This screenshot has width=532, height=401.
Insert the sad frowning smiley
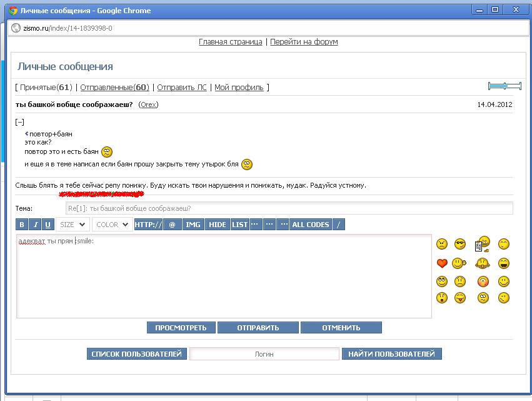(459, 281)
